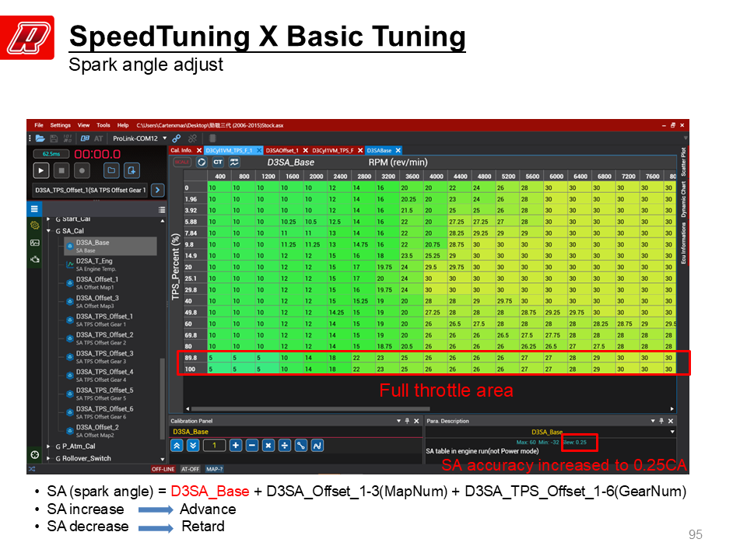Image resolution: width=747 pixels, height=560 pixels.
Task: Open the Tools menu
Action: point(103,125)
